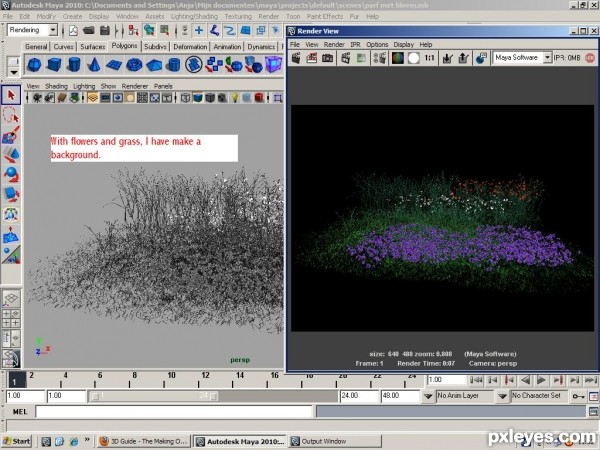Open Select Camera in the viewport toolbar
The image size is (600, 450).
point(37,98)
